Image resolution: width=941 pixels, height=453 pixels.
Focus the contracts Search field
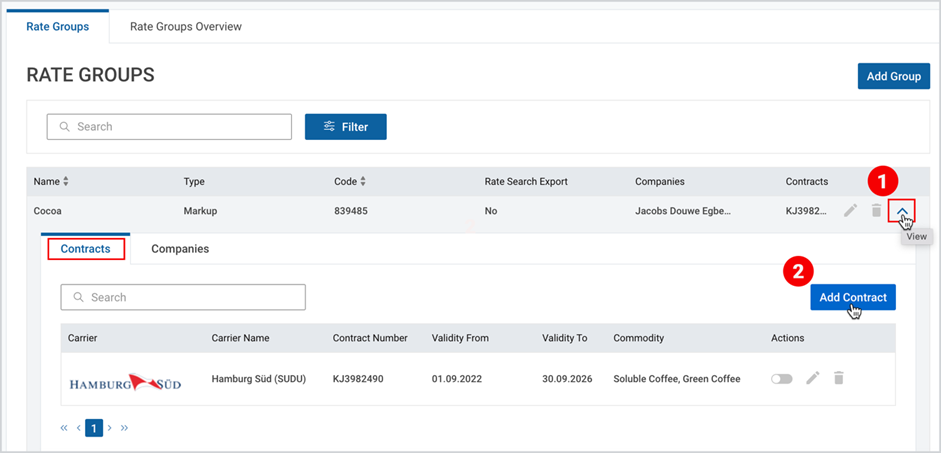(183, 297)
